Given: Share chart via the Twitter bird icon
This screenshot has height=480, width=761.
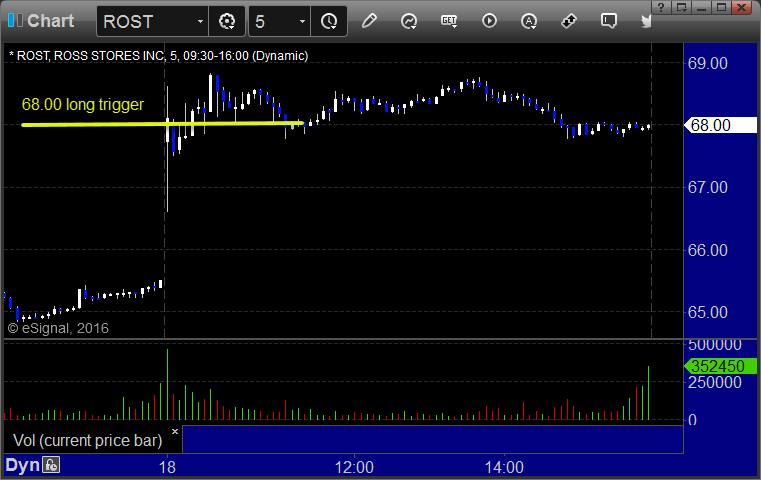Looking at the screenshot, I should (x=646, y=21).
